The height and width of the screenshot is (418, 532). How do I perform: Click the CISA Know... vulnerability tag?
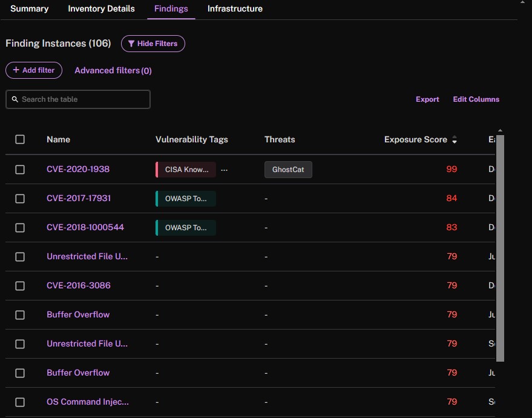coord(186,170)
